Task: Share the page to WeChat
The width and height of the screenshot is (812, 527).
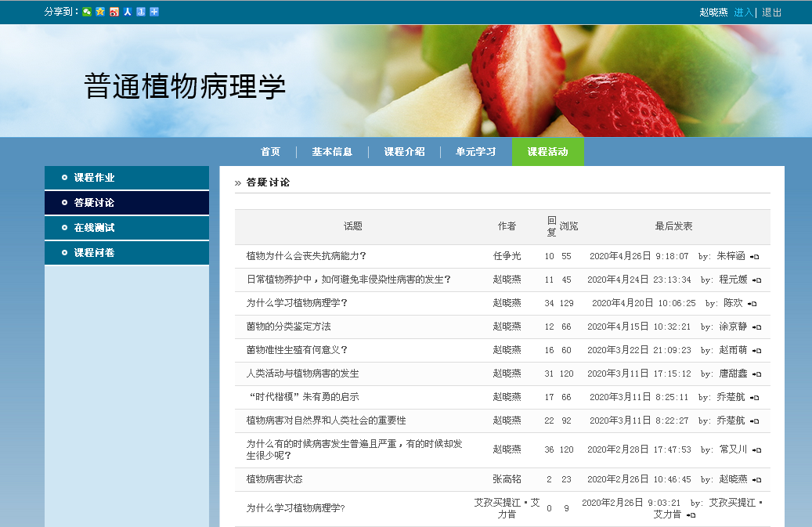Action: point(87,12)
